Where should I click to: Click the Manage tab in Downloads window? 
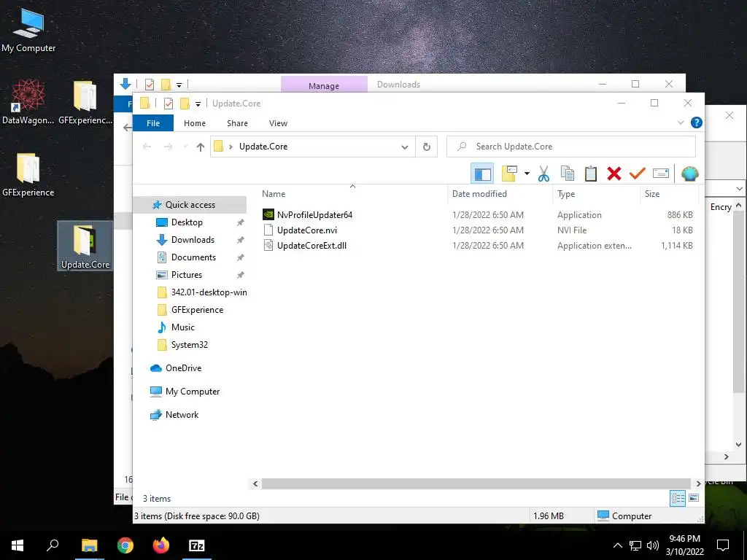[x=324, y=86]
